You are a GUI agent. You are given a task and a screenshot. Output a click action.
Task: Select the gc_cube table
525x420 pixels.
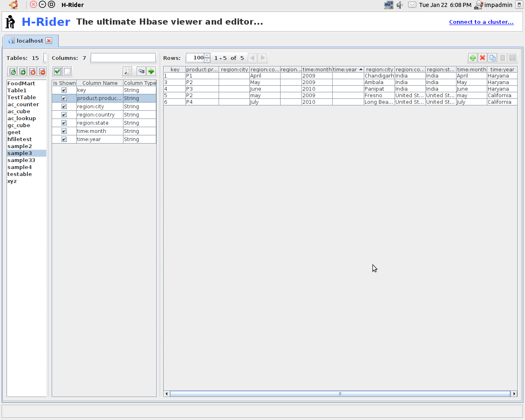[26, 125]
